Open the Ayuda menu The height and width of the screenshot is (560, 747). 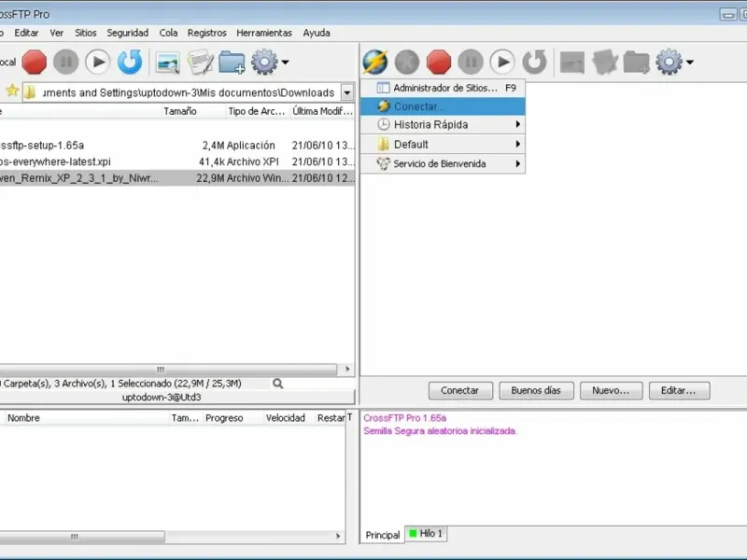pos(317,33)
